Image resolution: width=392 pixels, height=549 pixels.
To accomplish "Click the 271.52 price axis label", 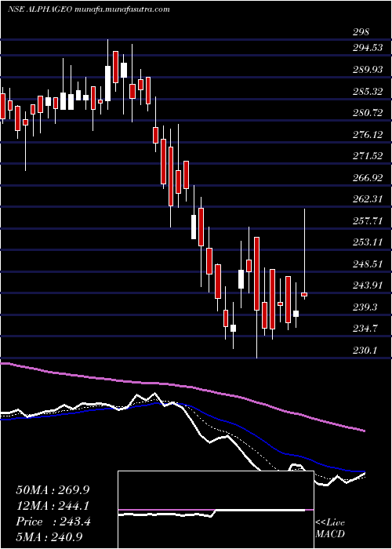I will point(368,156).
